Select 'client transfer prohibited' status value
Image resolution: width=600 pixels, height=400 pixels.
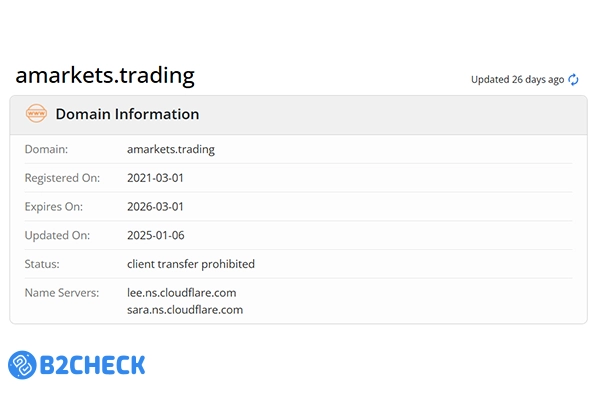pos(191,264)
